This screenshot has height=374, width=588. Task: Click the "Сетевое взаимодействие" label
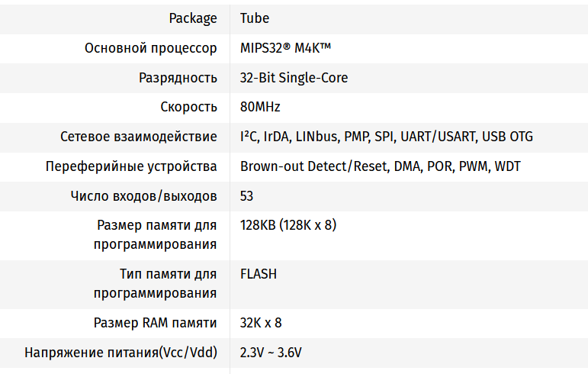pyautogui.click(x=139, y=137)
